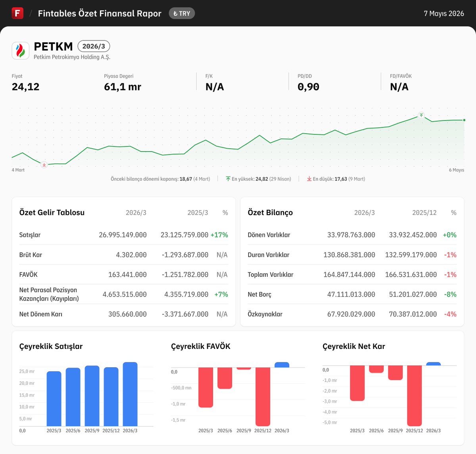
Task: Click Net Parasal Pozisyon change +7%
Action: tap(221, 294)
